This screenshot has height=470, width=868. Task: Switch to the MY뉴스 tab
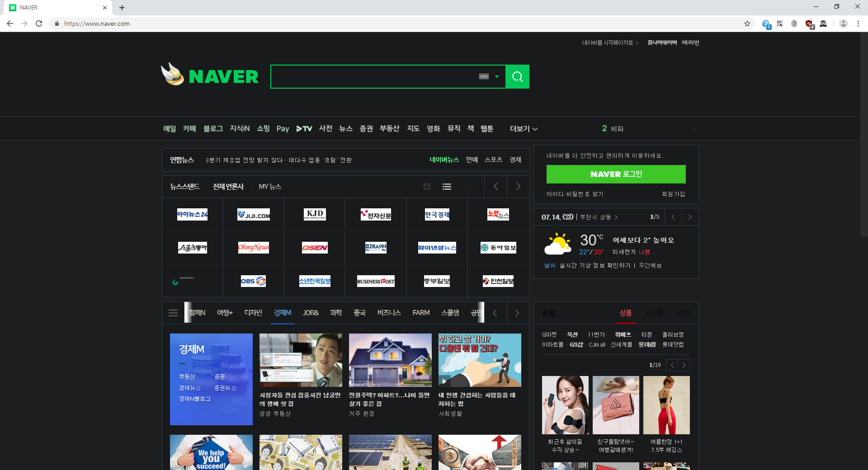pyautogui.click(x=270, y=187)
